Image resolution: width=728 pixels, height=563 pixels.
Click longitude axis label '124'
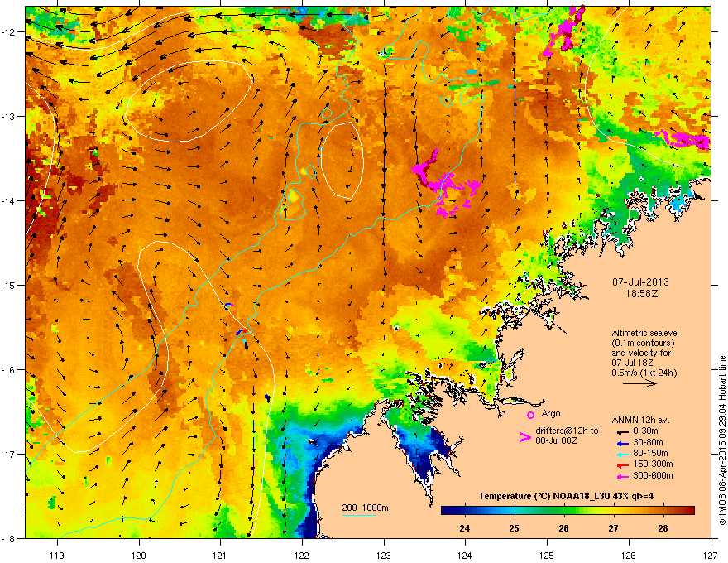(x=465, y=555)
